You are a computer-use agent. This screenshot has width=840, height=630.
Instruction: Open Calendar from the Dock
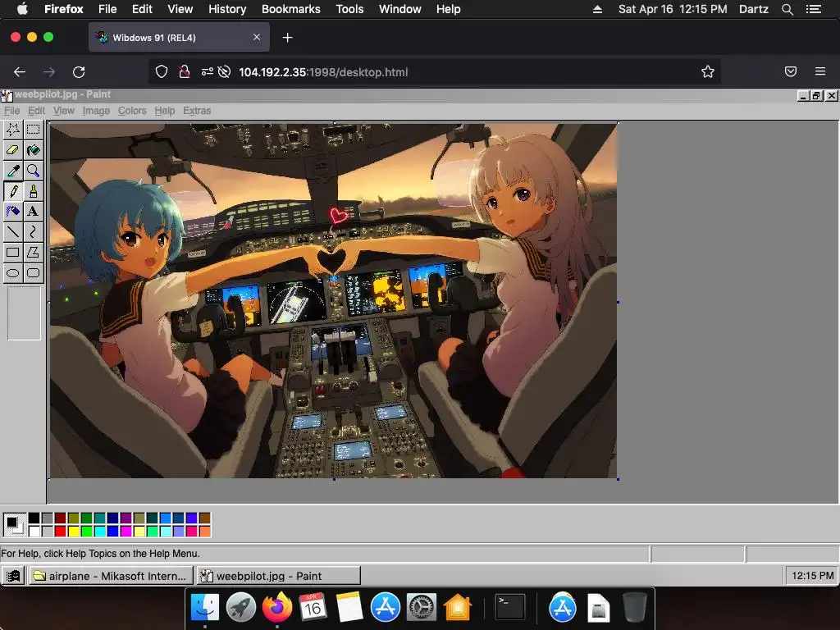313,608
